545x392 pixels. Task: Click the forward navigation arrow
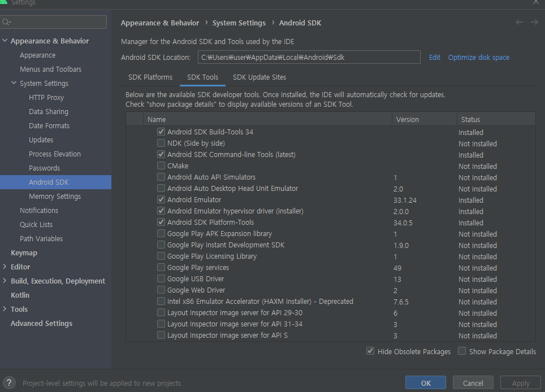534,22
